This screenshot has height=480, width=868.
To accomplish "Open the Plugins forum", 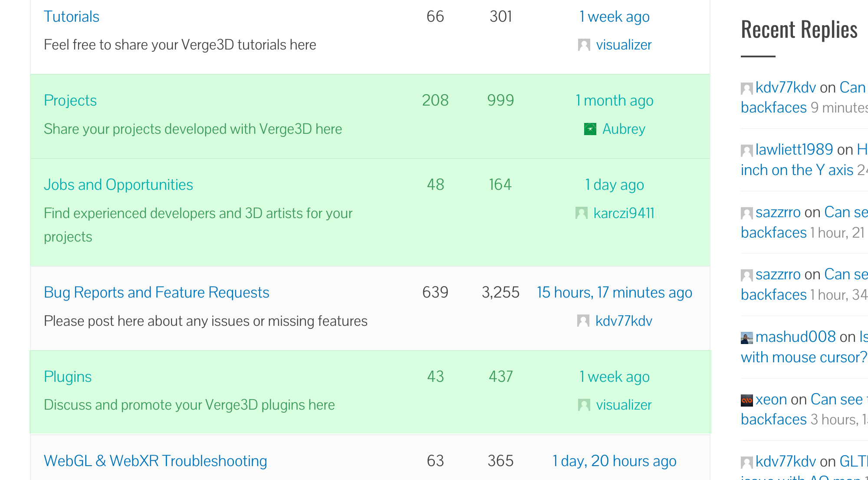I will click(68, 377).
